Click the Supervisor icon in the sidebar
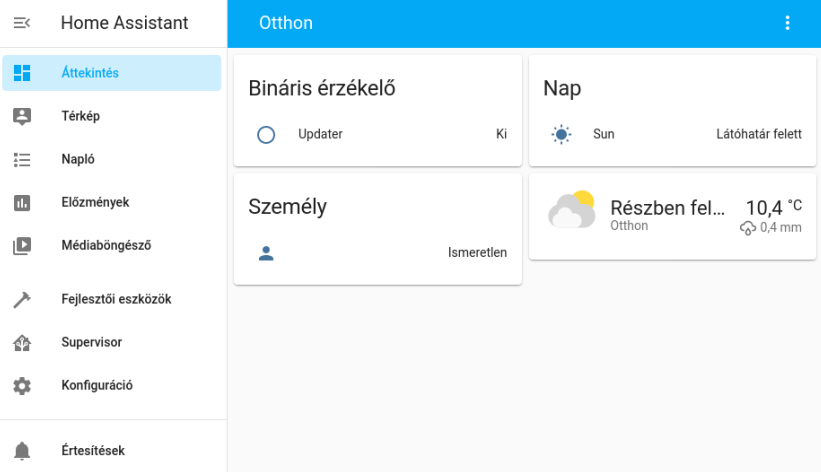The width and height of the screenshot is (821, 472). tap(22, 342)
